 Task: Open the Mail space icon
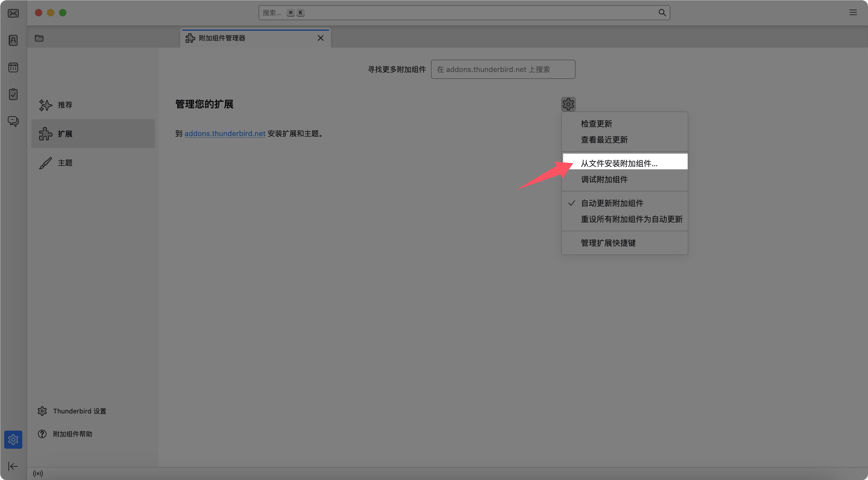click(13, 13)
